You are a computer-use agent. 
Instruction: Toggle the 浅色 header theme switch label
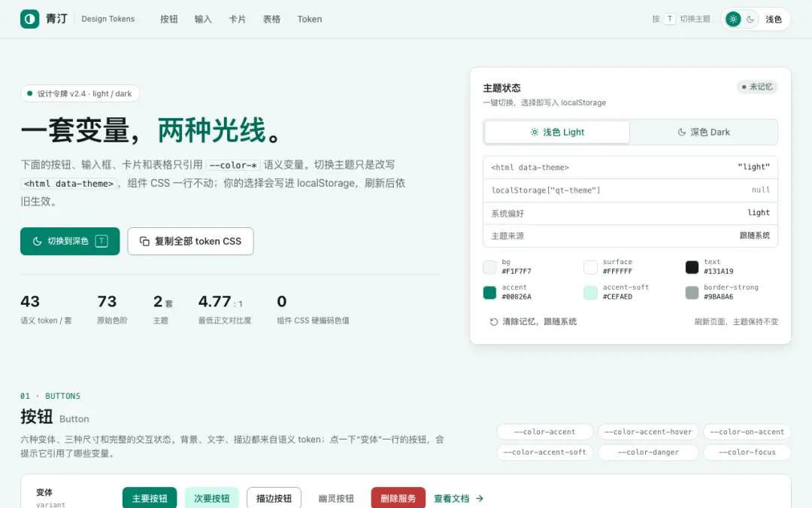774,19
